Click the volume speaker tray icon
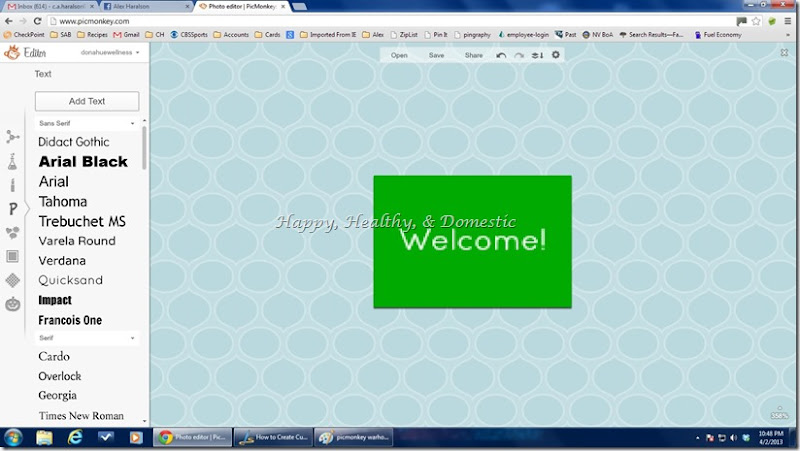800x451 pixels. (734, 438)
